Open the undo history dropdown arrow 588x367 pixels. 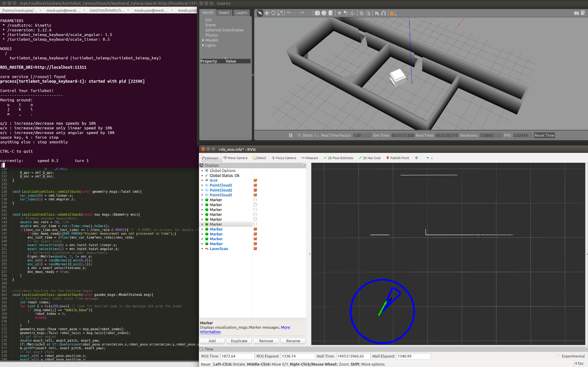click(x=295, y=13)
